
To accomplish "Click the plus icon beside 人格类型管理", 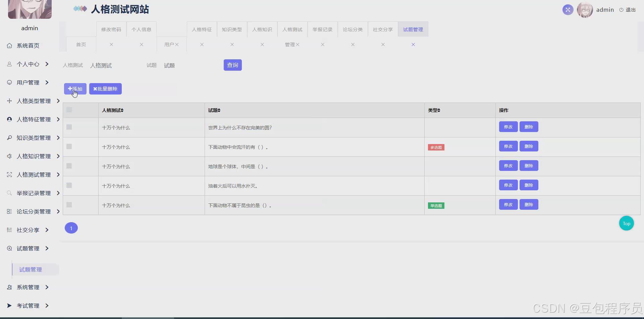I will pos(9,101).
